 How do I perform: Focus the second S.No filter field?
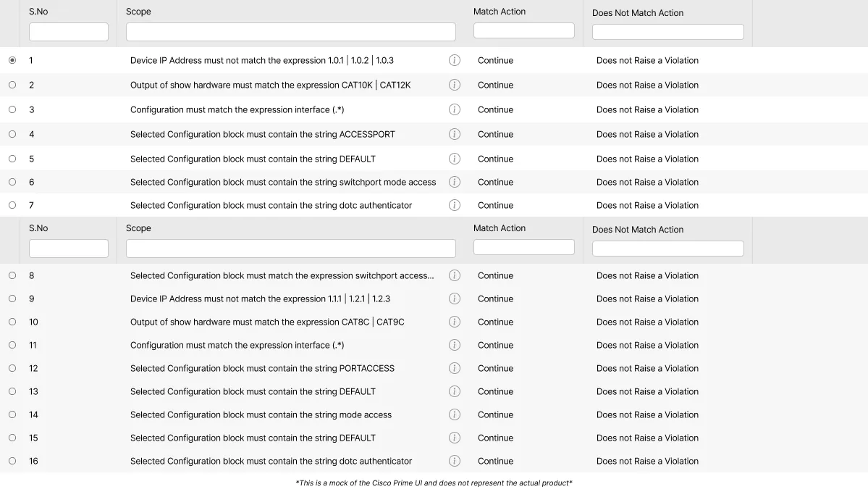(69, 249)
